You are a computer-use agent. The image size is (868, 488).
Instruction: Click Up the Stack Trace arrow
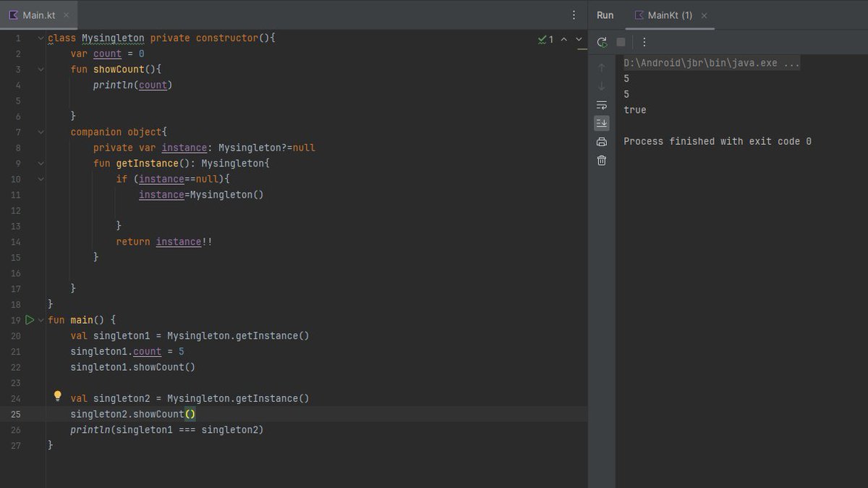coord(602,68)
